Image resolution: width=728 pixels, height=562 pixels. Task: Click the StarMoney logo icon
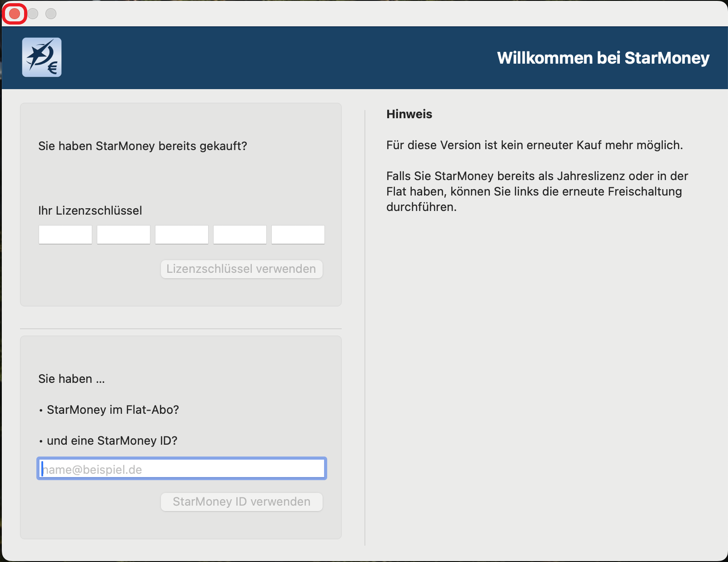[42, 57]
